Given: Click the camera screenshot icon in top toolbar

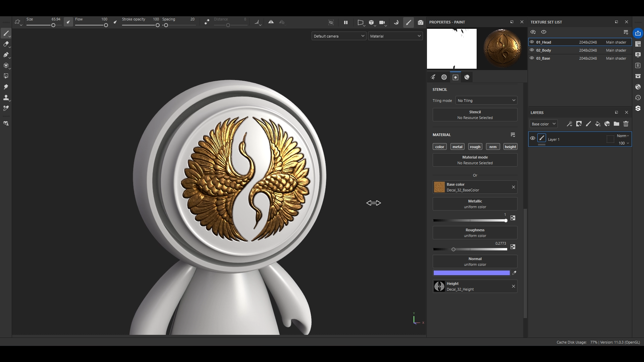Looking at the screenshot, I should click(421, 22).
